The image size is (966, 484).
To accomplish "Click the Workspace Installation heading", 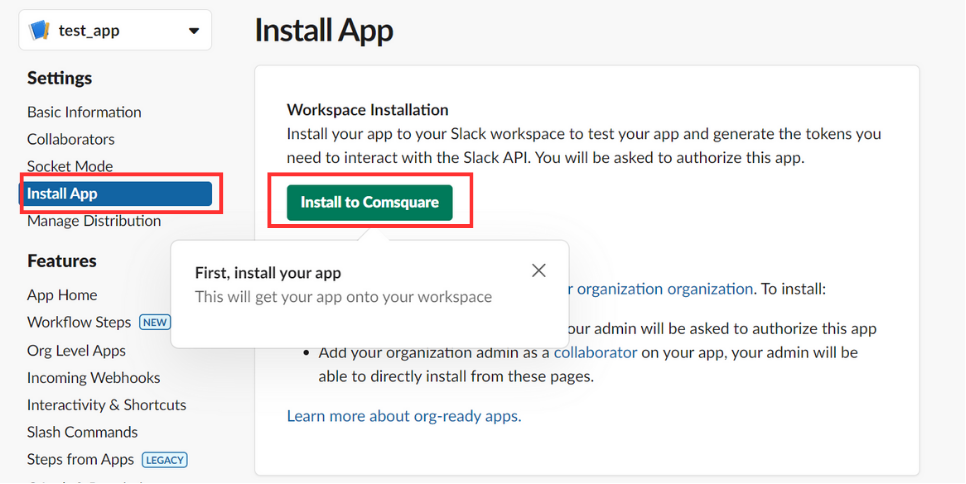I will click(x=368, y=110).
